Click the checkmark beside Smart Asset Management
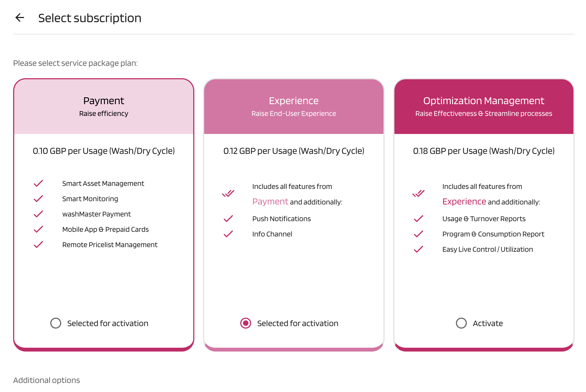The image size is (586, 392). [38, 183]
